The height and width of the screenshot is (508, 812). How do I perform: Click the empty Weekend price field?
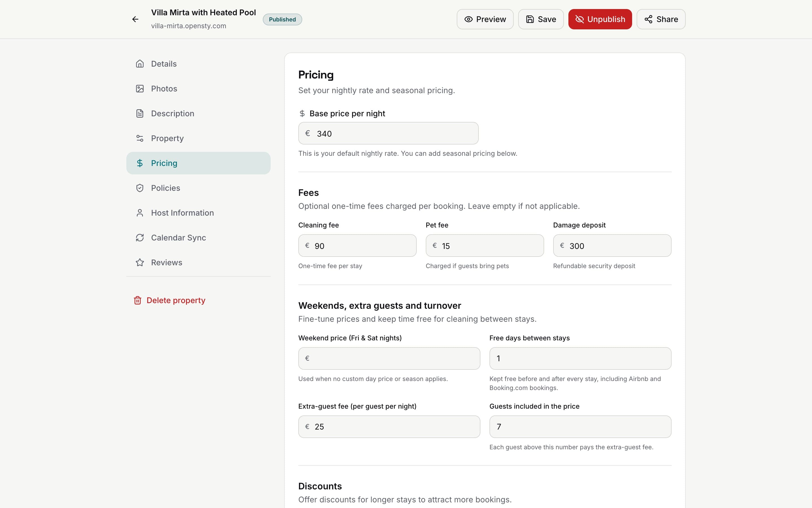point(389,358)
